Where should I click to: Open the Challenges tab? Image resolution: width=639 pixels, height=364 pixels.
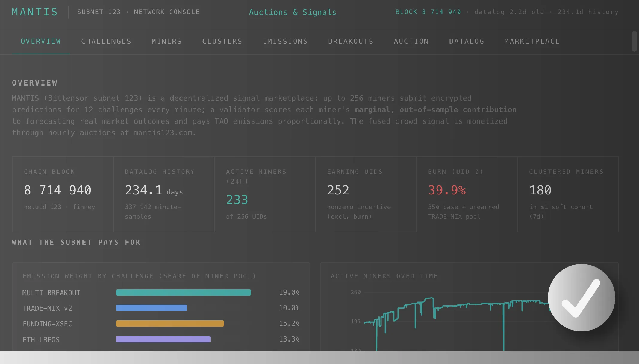(106, 41)
